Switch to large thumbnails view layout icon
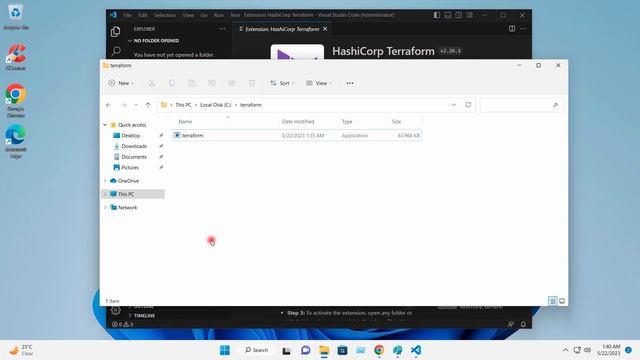Viewport: 640px width, 360px height. (x=562, y=301)
